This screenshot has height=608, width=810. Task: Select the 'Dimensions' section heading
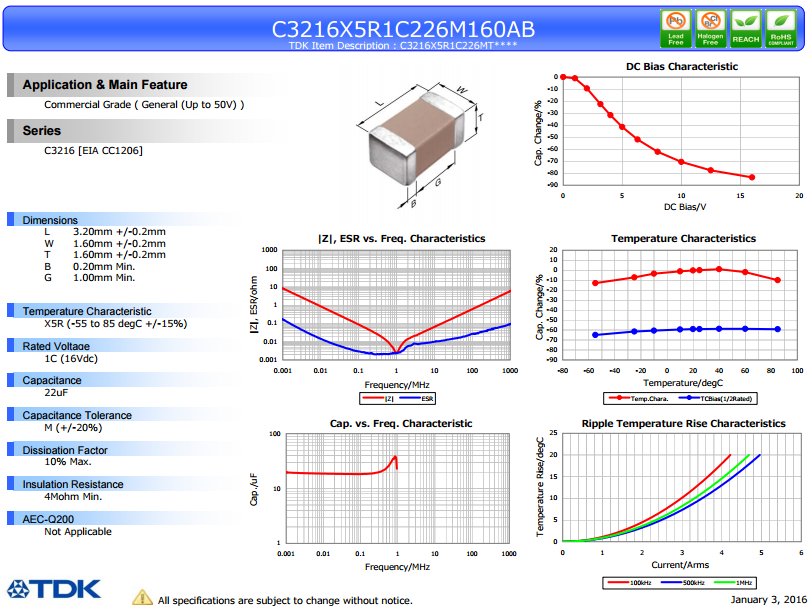coord(50,220)
